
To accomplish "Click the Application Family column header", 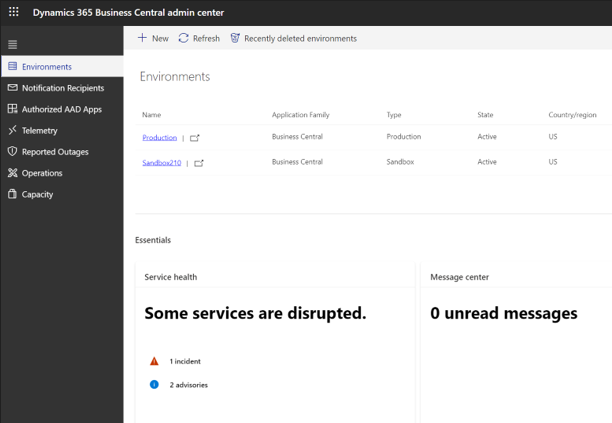I will [301, 115].
